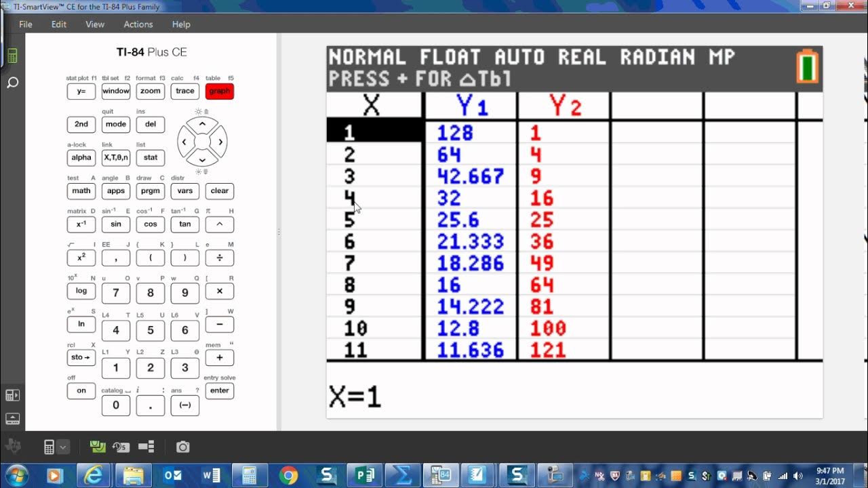
Task: Click the y= calculator key
Action: pyautogui.click(x=81, y=91)
